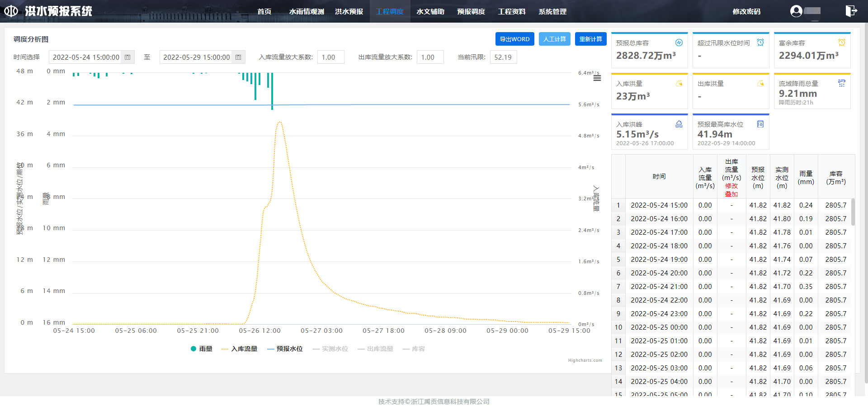Open the 首页 menu item
868x407 pixels.
(x=264, y=11)
